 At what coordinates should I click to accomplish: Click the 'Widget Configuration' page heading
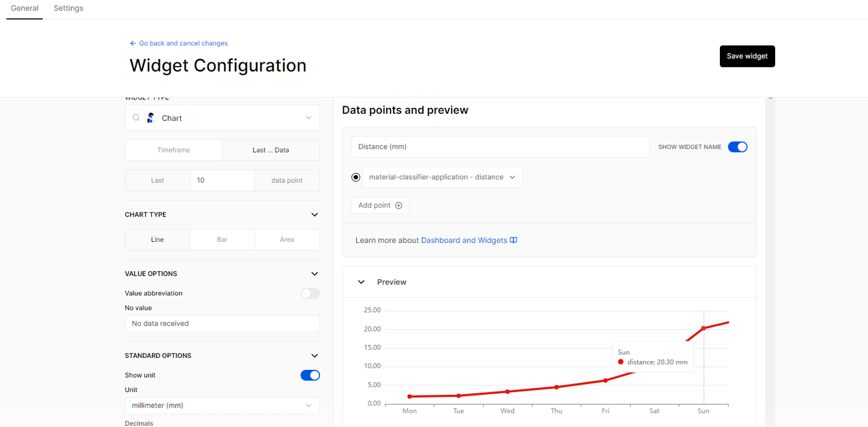[x=218, y=66]
